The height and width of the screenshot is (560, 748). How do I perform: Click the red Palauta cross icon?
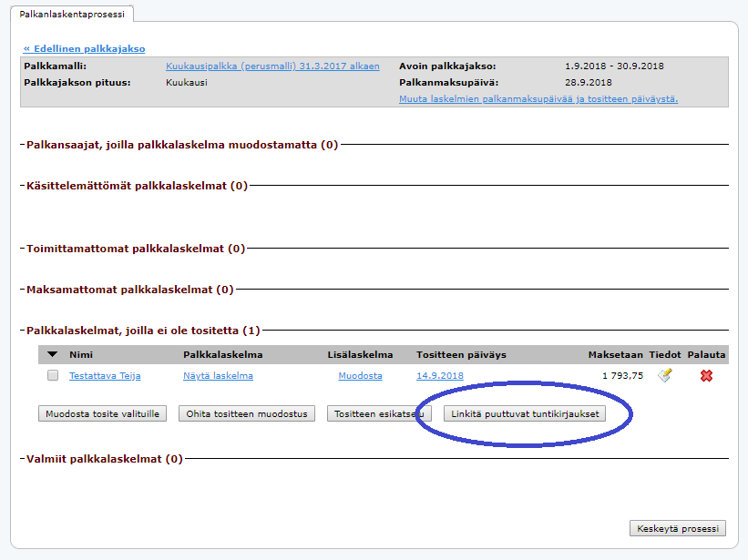[x=706, y=375]
